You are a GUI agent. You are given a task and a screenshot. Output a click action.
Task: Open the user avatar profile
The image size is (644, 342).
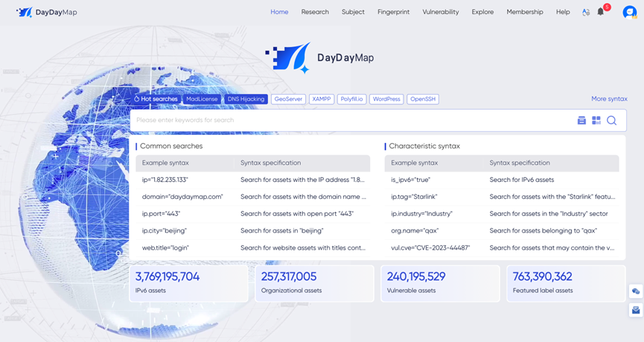[x=629, y=12]
